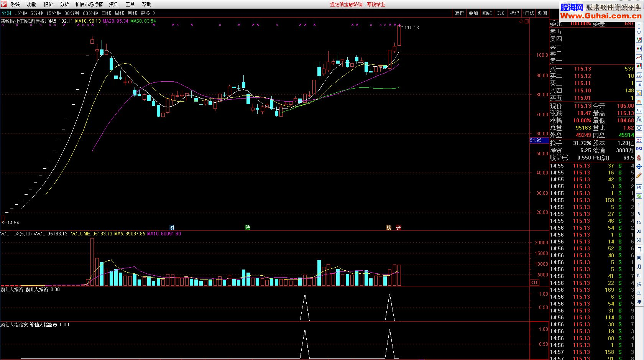Open the time-share line chart icon
This screenshot has height=360, width=644.
coord(639,57)
